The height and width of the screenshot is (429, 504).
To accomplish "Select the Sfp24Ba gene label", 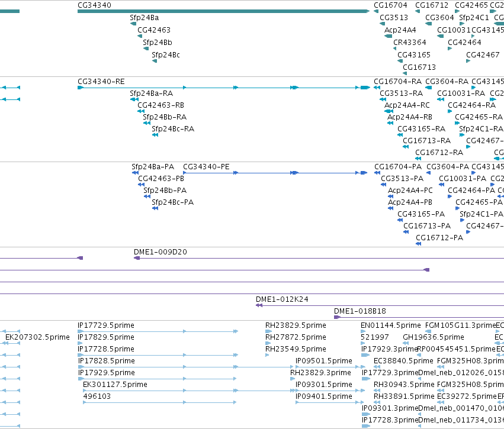I will [x=144, y=18].
